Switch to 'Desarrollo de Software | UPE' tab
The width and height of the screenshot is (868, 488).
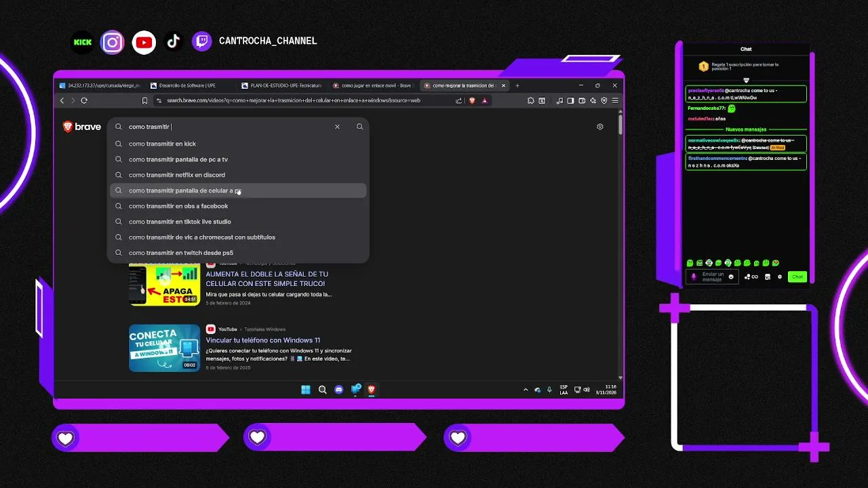click(192, 85)
